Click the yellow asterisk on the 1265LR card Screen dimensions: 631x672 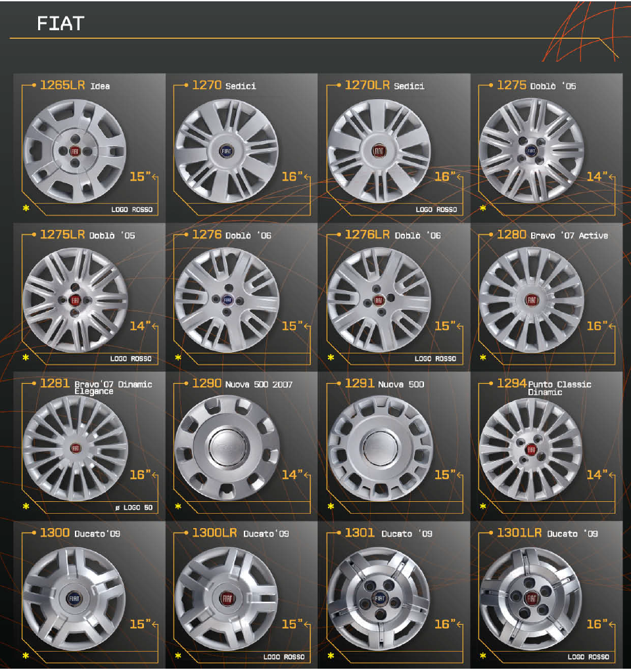point(26,208)
